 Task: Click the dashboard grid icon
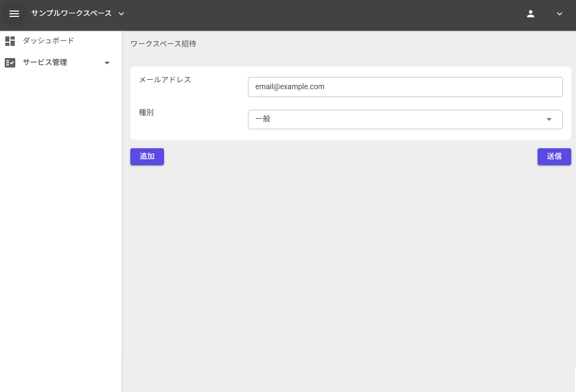(x=9, y=41)
